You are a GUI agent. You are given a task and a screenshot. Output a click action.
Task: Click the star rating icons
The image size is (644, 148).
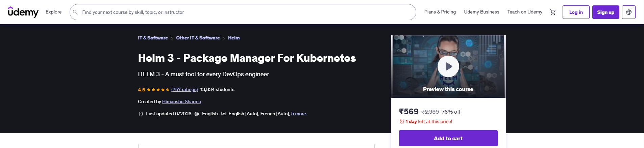click(x=158, y=90)
